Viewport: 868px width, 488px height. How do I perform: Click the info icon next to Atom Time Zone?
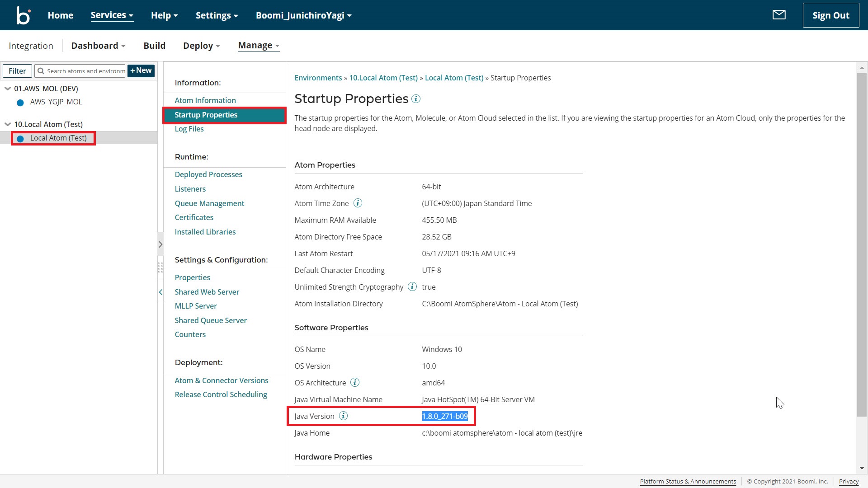point(358,203)
